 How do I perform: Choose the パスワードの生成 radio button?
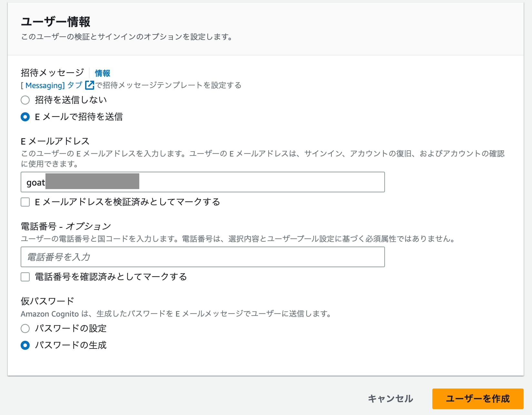pyautogui.click(x=25, y=345)
